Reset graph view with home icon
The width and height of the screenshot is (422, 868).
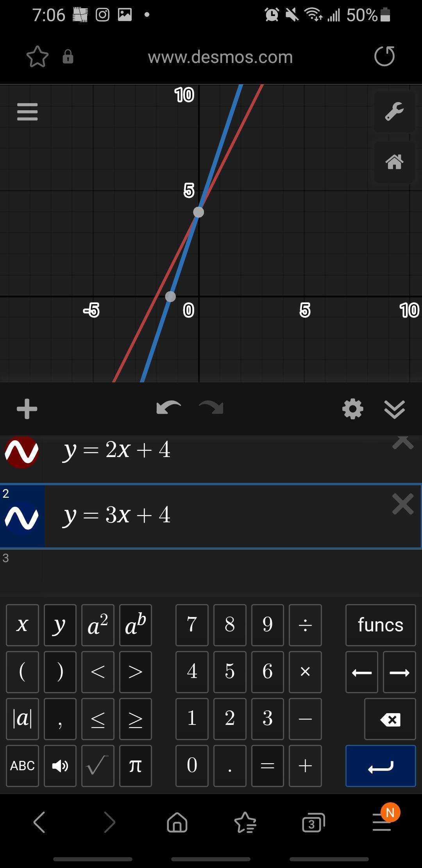coord(394,162)
